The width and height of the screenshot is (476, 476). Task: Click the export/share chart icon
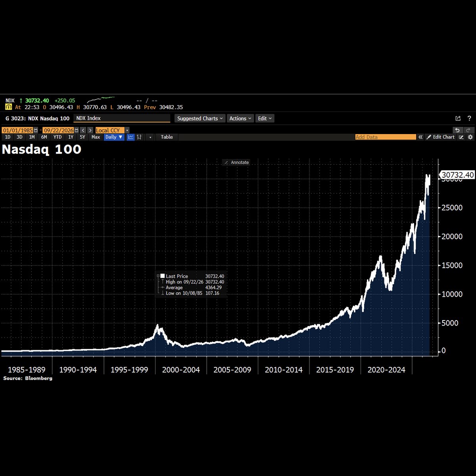tap(458, 118)
